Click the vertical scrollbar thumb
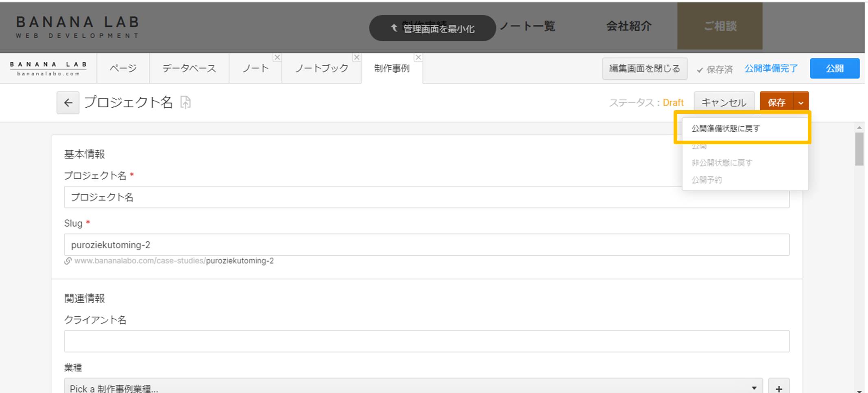This screenshot has width=868, height=393. (x=859, y=149)
